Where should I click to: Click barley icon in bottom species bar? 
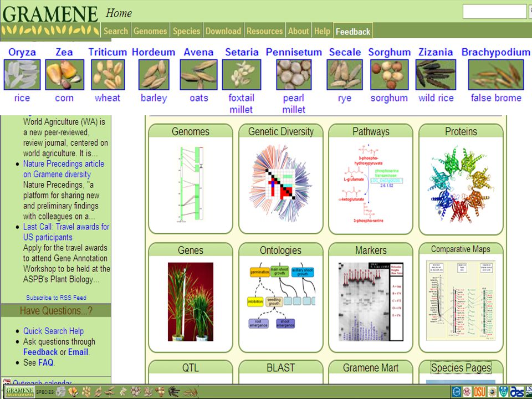point(99,392)
